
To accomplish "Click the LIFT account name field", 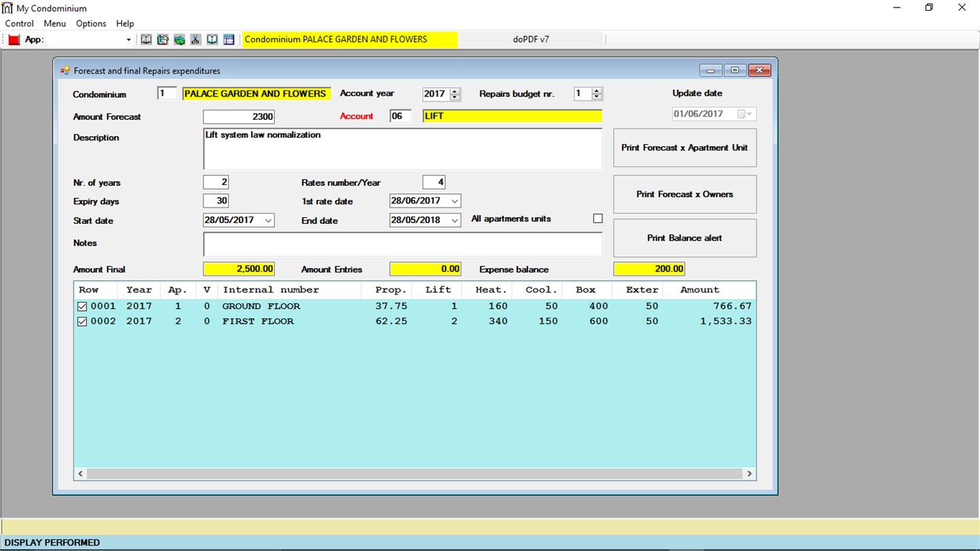I will [512, 116].
